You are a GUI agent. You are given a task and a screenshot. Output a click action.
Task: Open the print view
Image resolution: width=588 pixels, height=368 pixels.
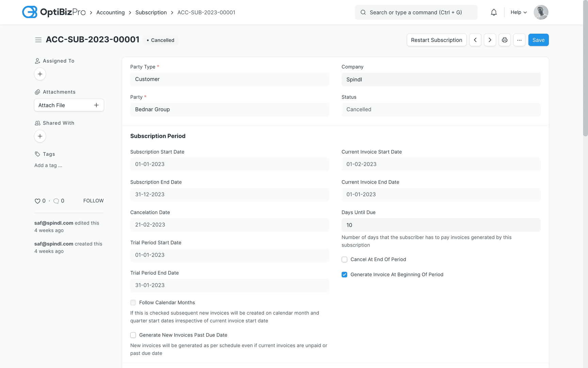tap(505, 40)
